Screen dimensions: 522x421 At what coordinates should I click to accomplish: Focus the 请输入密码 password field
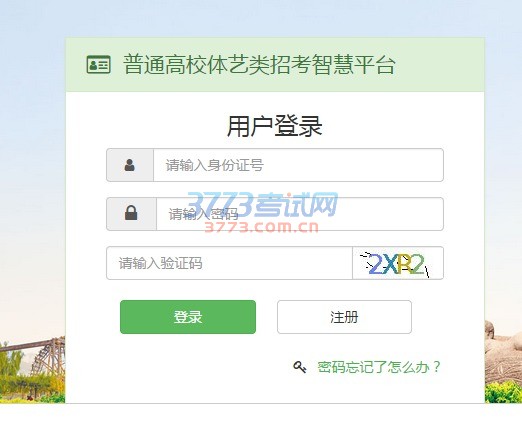point(300,214)
